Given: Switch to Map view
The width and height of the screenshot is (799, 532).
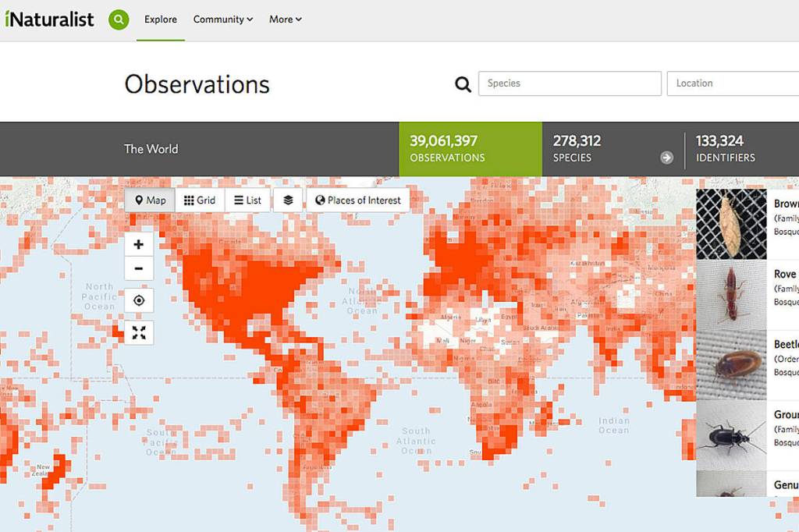Looking at the screenshot, I should pos(150,200).
